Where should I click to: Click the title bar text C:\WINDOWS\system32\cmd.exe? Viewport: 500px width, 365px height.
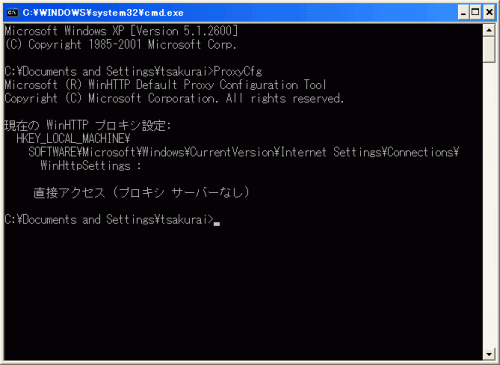[103, 13]
